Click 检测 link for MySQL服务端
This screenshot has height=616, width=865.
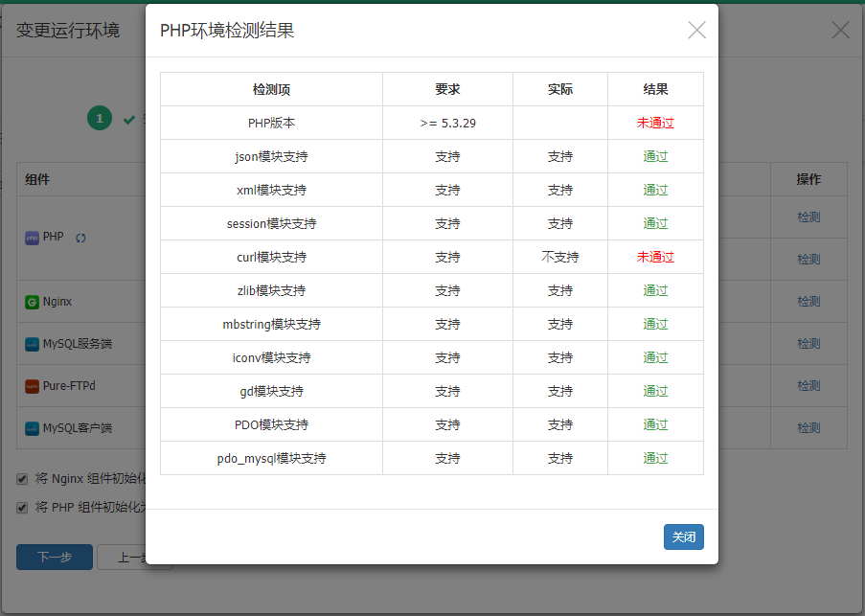pos(808,344)
